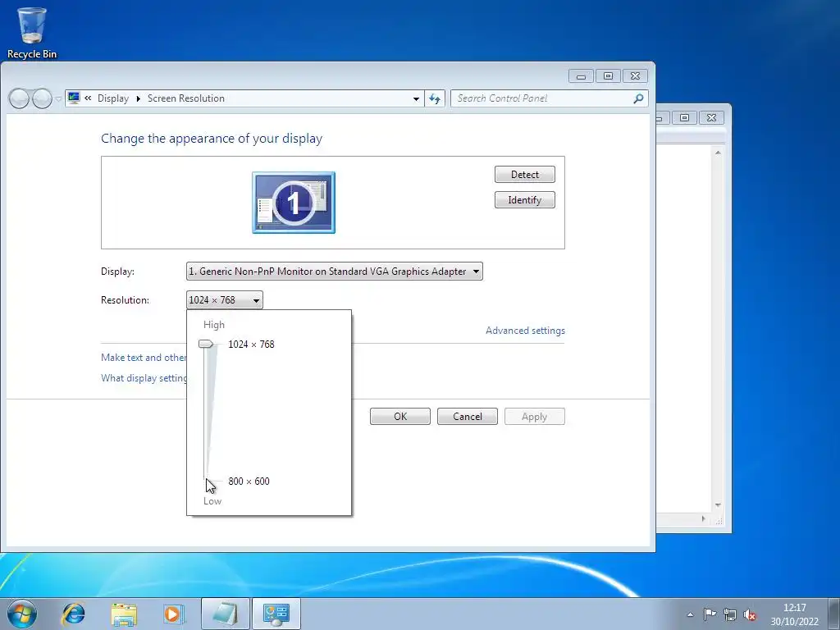Open Action Center flag icon
The width and height of the screenshot is (840, 630).
pos(710,614)
